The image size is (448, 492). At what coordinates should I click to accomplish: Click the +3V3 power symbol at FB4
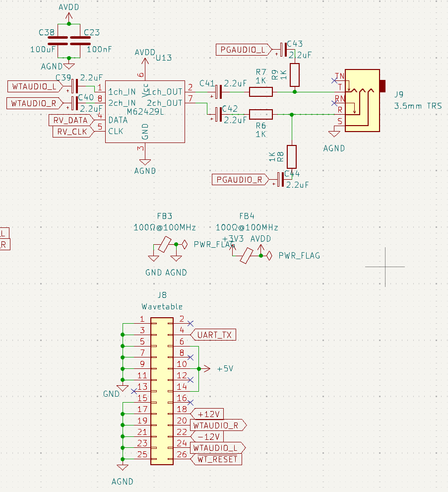(x=233, y=249)
